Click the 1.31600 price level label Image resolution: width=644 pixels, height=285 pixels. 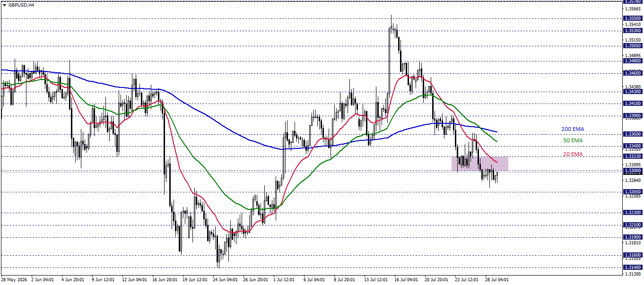tap(633, 255)
